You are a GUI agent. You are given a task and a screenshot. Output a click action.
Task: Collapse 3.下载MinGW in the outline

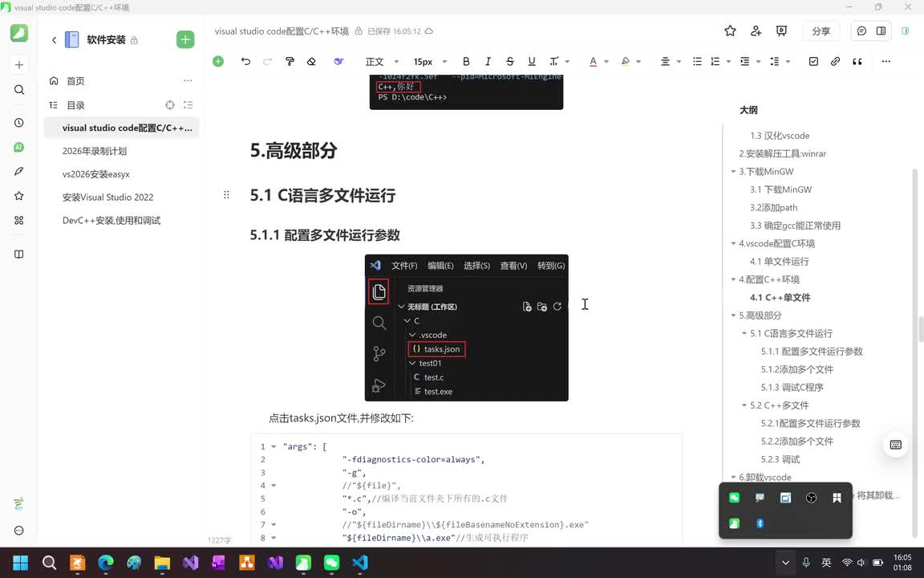[733, 172]
